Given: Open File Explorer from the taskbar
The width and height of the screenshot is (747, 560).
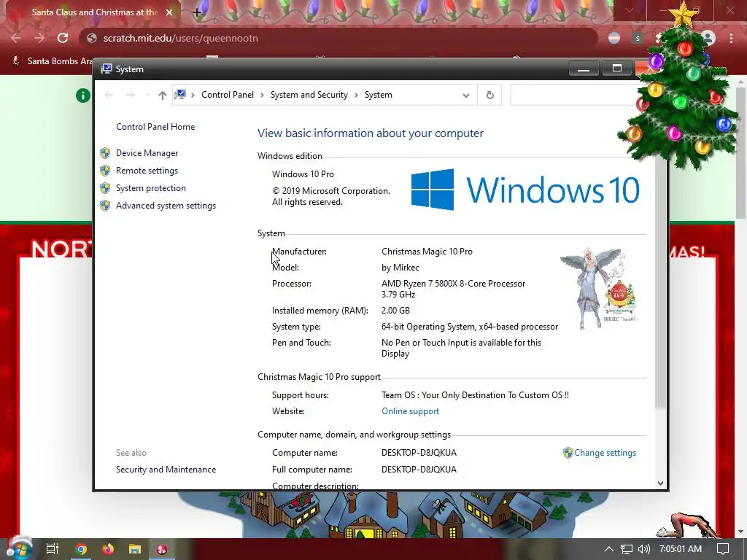Looking at the screenshot, I should 135,549.
